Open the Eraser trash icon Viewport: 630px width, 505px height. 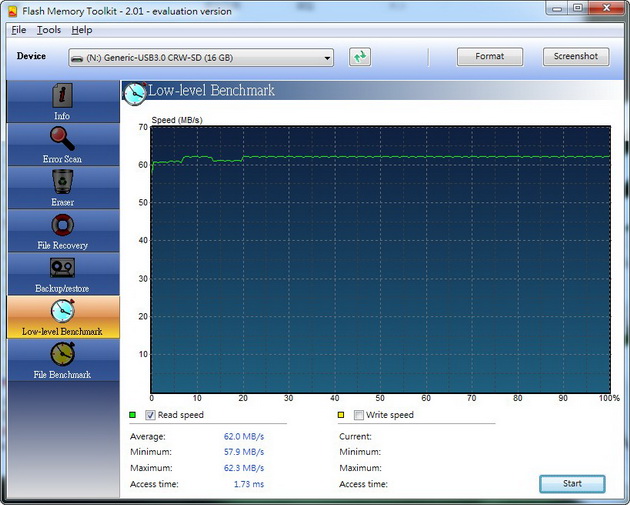coord(62,182)
